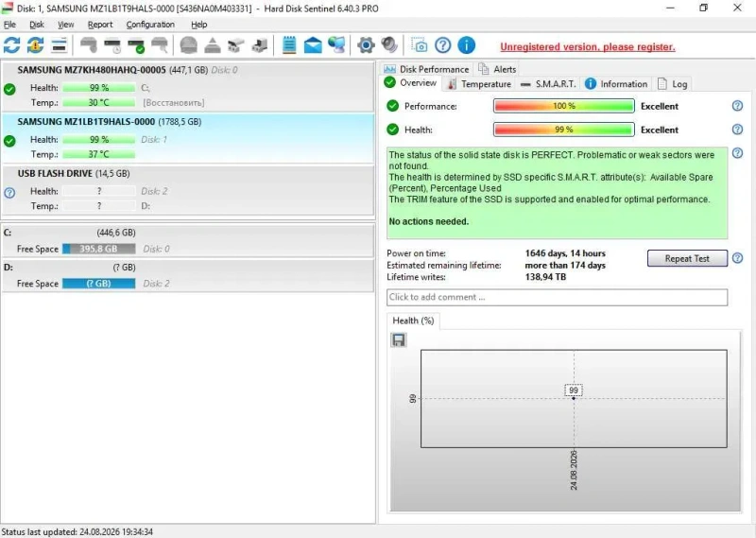Click the speaker sound icon in toolbar

point(389,45)
